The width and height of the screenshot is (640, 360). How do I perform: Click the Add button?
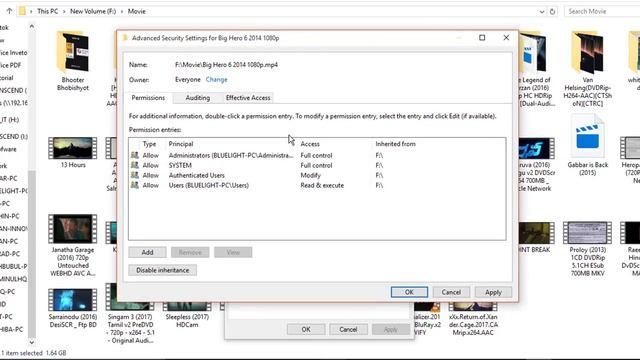click(x=147, y=252)
